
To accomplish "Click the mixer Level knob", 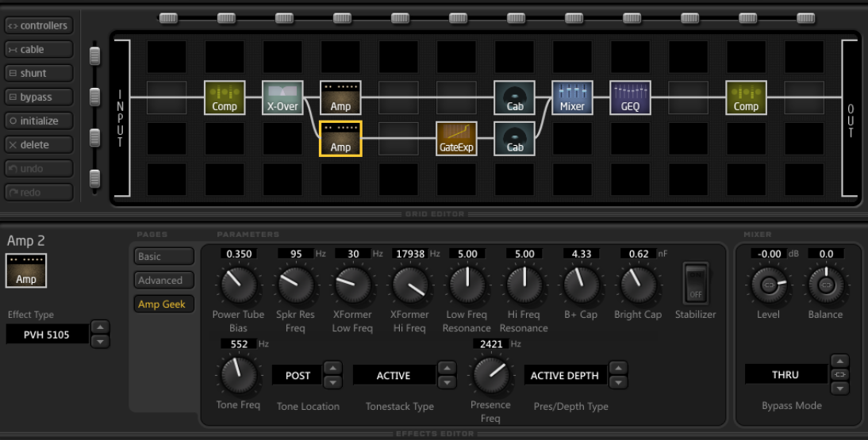I will tap(768, 285).
